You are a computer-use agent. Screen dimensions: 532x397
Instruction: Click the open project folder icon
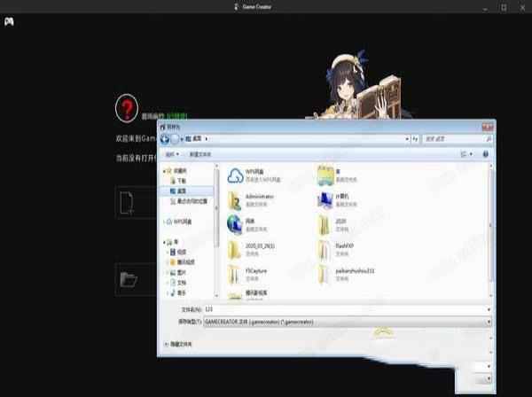(128, 279)
